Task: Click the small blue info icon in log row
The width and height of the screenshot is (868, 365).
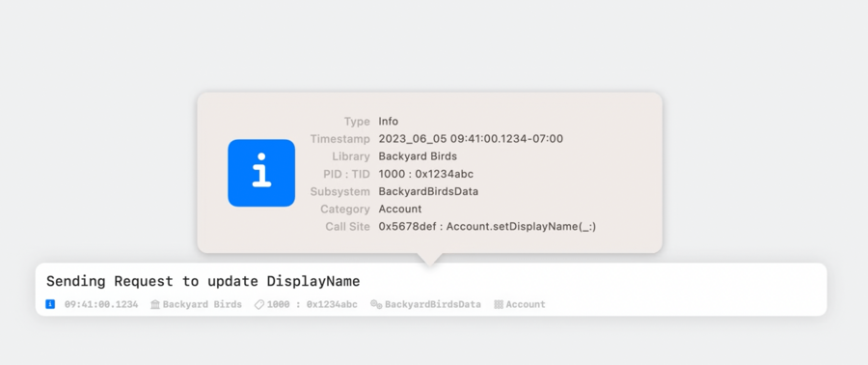Action: point(50,304)
